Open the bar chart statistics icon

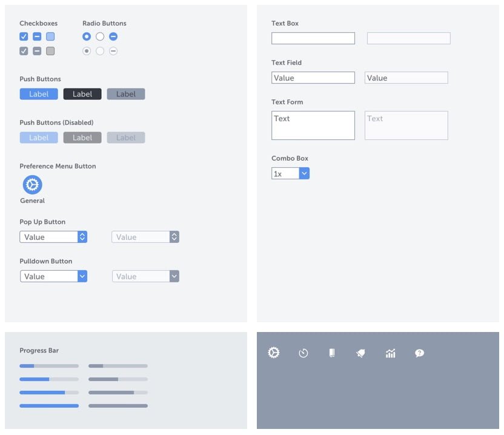coord(390,353)
